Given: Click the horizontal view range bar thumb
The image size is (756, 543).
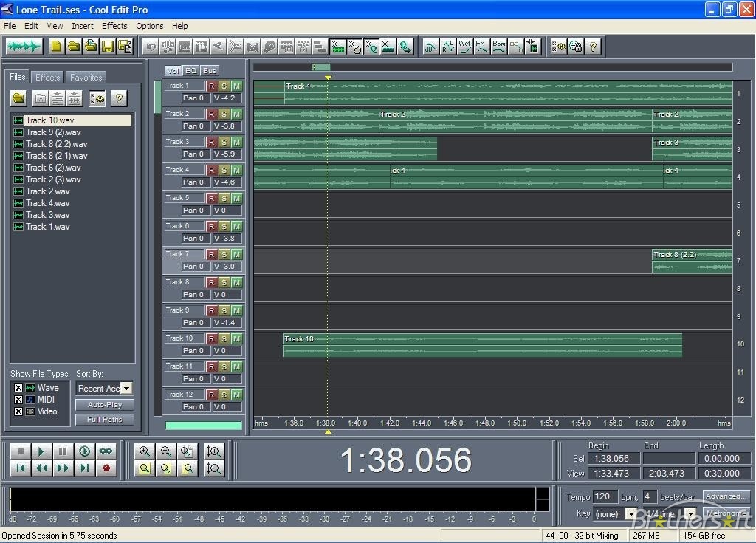Looking at the screenshot, I should point(320,66).
